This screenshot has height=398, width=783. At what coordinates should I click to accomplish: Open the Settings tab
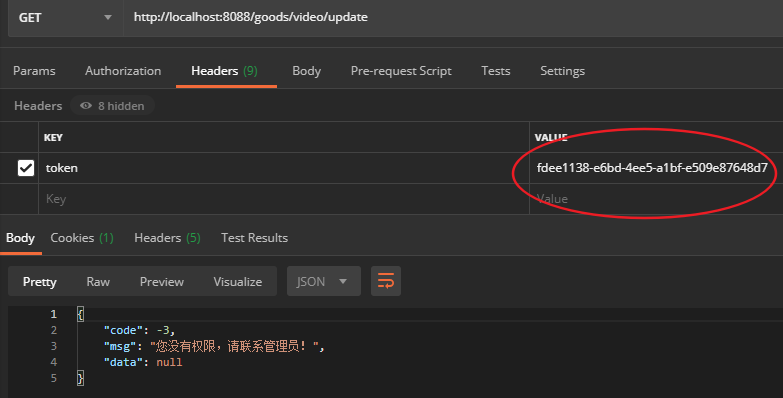[x=562, y=71]
